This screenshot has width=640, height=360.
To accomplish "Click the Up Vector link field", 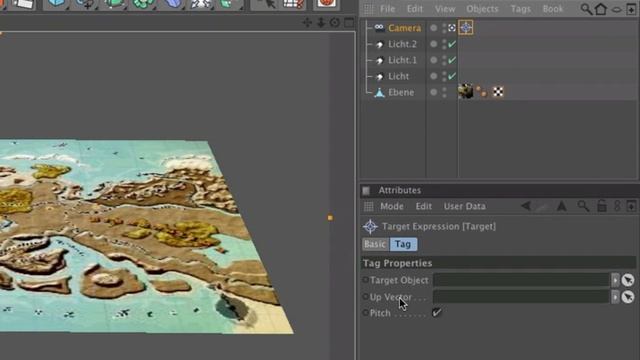I will [521, 297].
